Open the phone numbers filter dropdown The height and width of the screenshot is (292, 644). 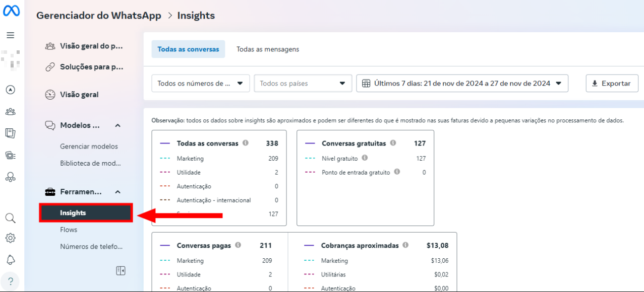[200, 84]
